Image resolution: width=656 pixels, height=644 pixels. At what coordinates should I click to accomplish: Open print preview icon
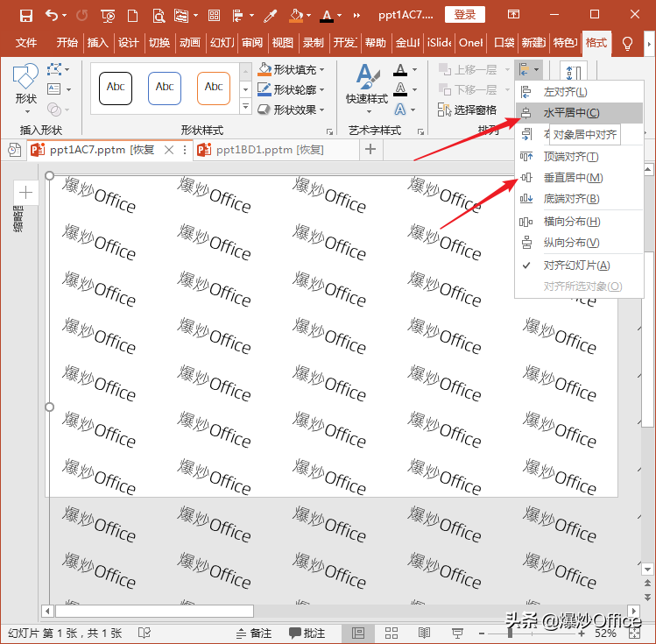(159, 17)
